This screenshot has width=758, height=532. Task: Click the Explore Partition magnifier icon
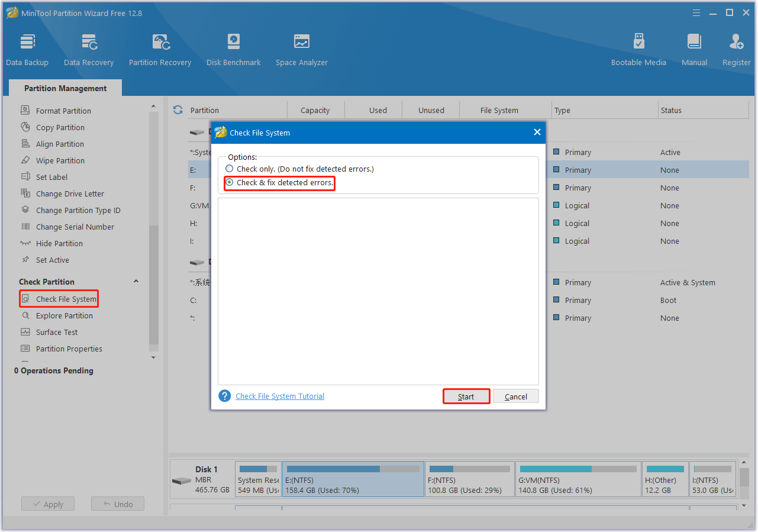[x=25, y=315]
